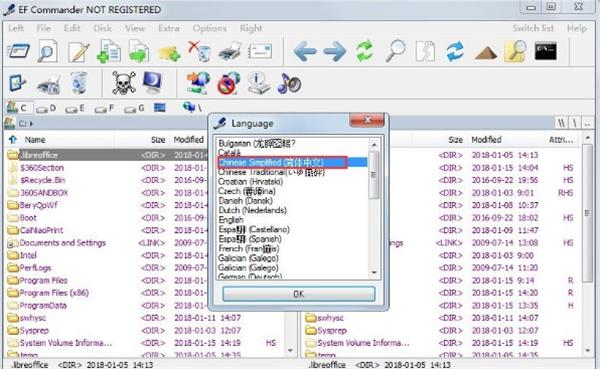Switch to drive E
The width and height of the screenshot is (600, 369).
point(75,109)
